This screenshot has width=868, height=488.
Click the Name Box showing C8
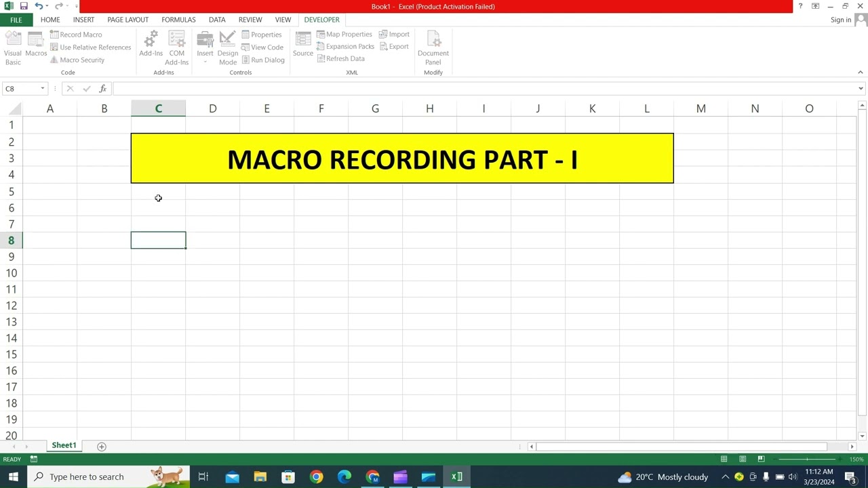pos(20,89)
